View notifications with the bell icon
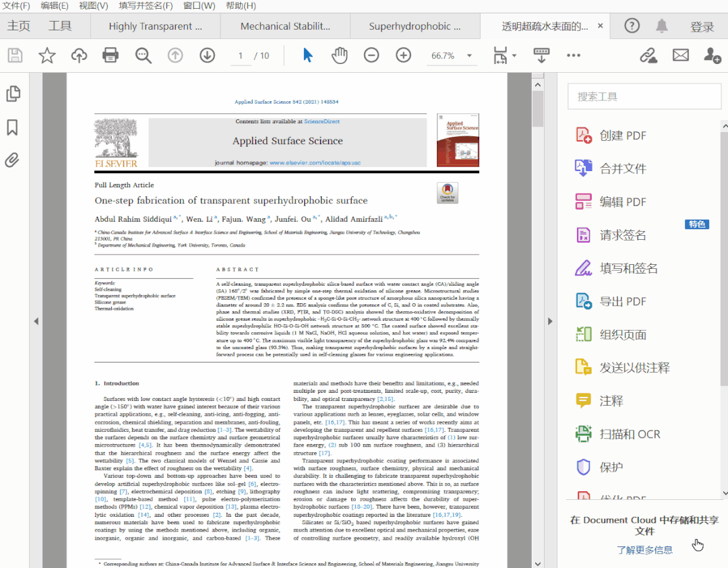Image resolution: width=728 pixels, height=568 pixels. pos(662,26)
